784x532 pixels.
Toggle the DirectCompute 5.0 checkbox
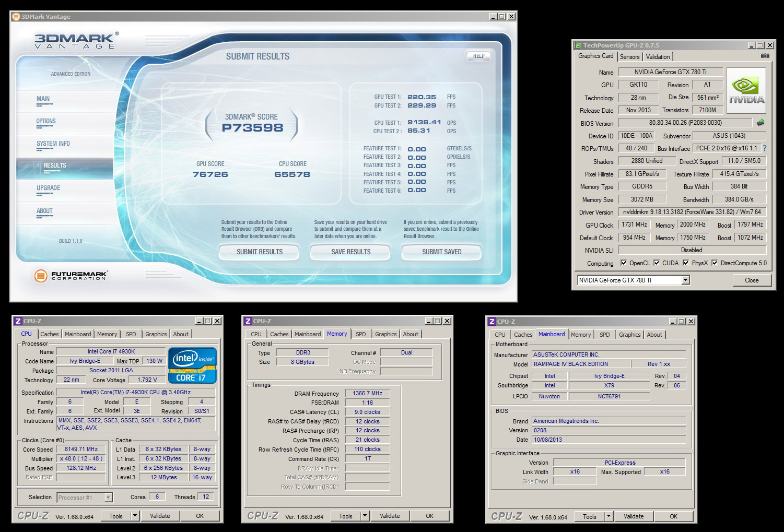pyautogui.click(x=715, y=263)
